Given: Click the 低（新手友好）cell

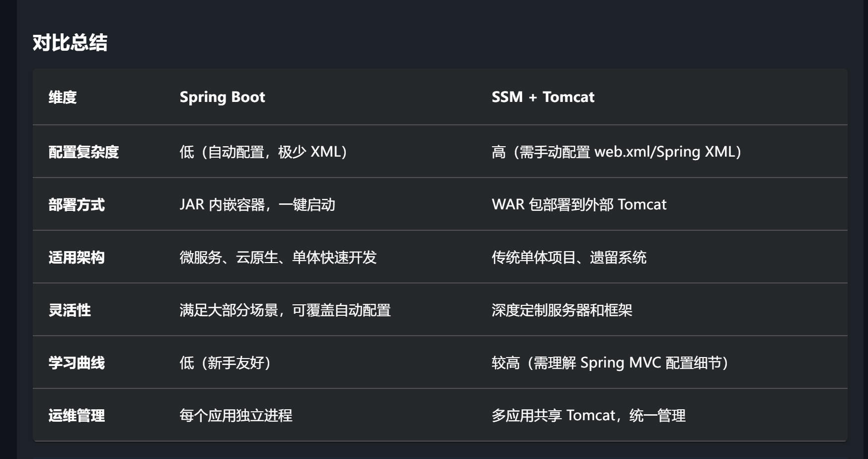Looking at the screenshot, I should click(225, 363).
